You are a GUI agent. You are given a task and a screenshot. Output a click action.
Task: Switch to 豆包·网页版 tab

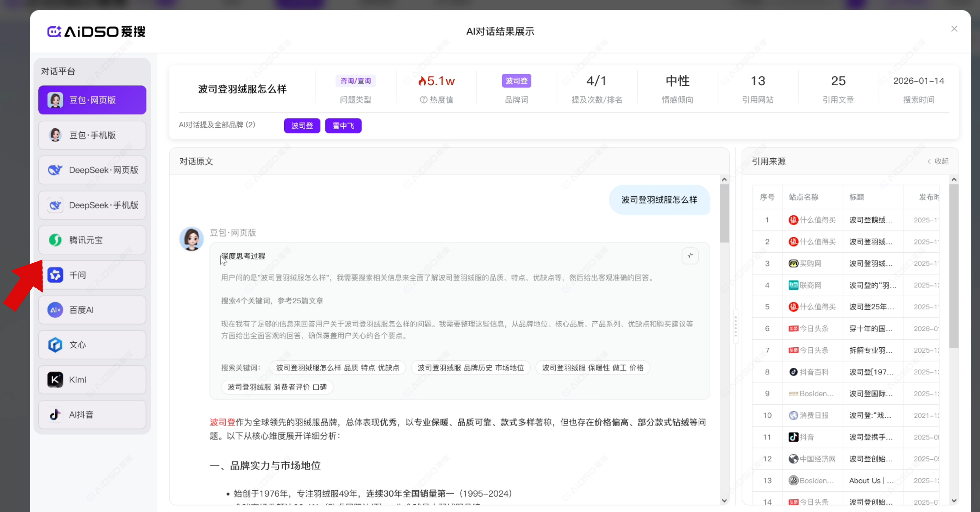tap(92, 100)
